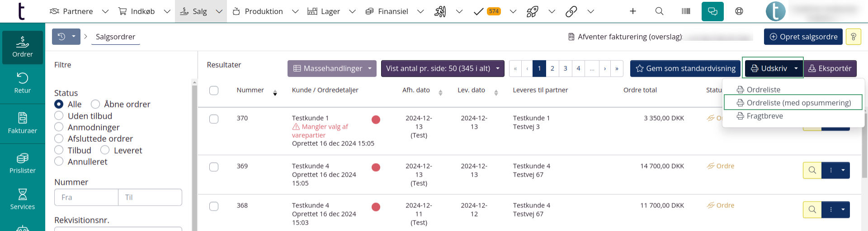Expand the Indkøb menu chevron
This screenshot has width=868, height=231.
point(167,11)
